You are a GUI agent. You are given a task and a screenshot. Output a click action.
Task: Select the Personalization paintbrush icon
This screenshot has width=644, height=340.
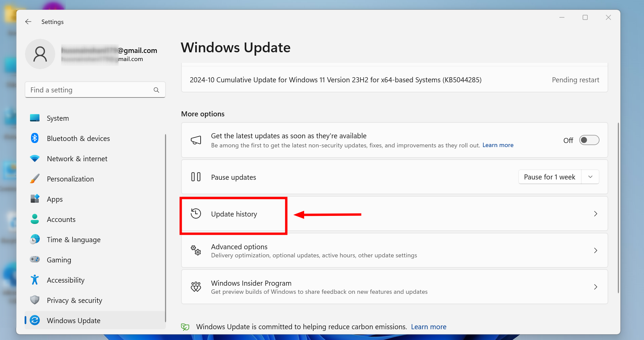[35, 179]
